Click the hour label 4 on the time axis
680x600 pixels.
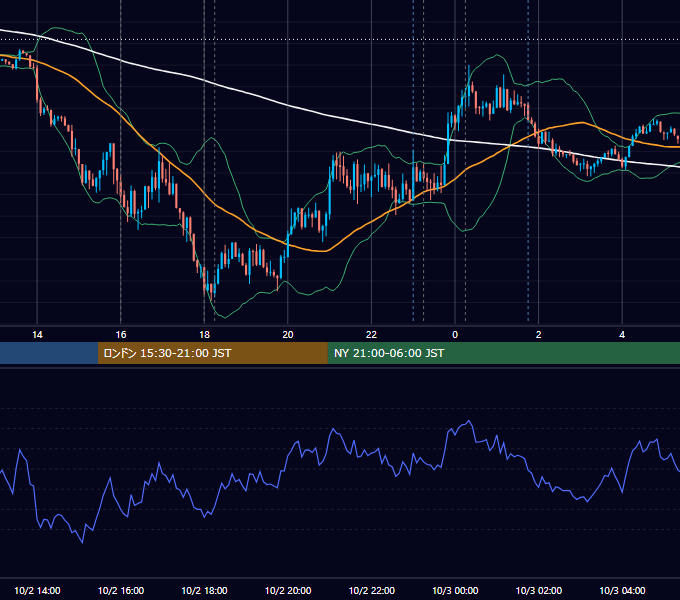622,335
